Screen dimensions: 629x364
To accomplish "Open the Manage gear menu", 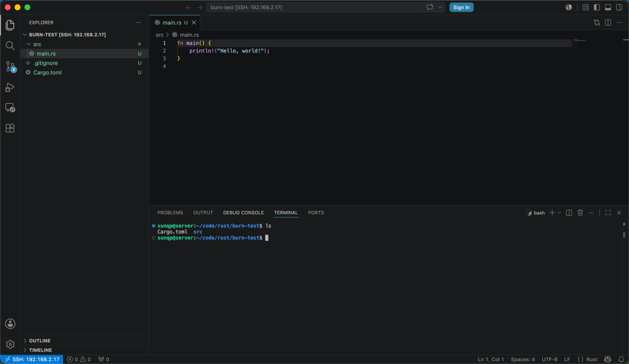I will click(10, 344).
